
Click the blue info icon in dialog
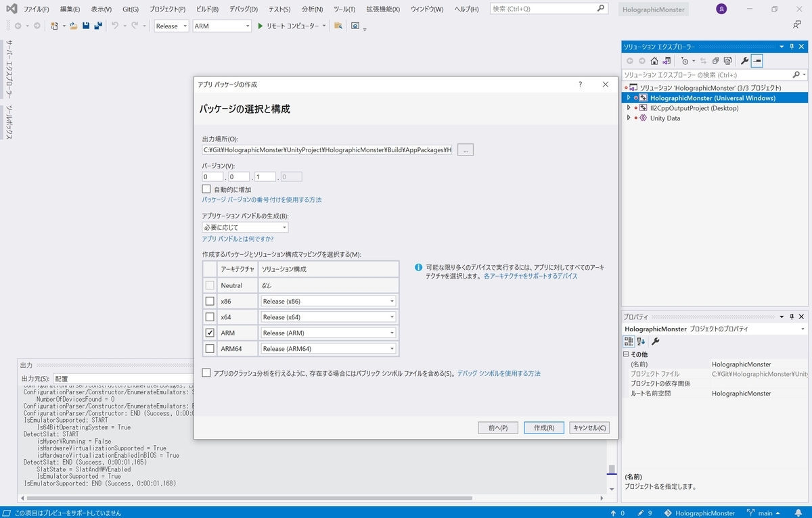419,267
